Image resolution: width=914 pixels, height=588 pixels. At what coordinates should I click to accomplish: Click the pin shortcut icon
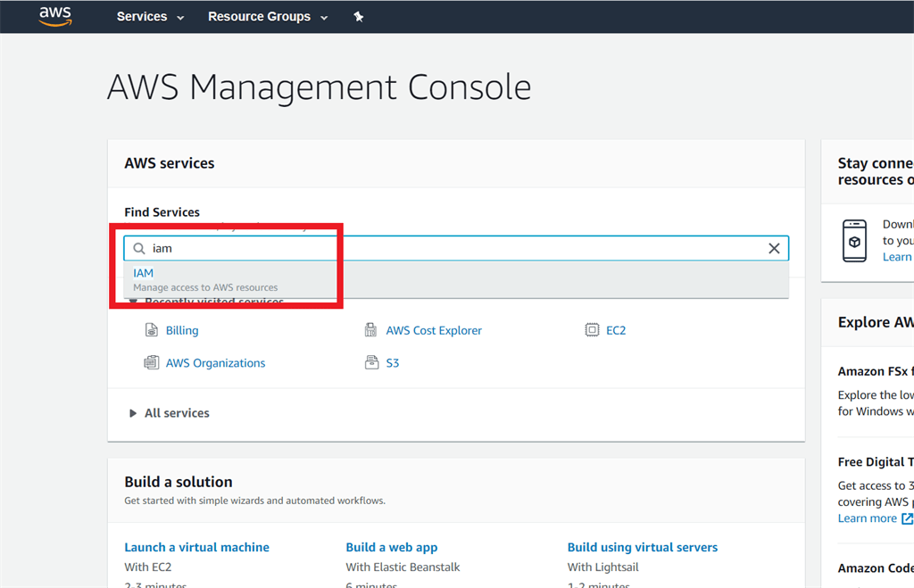[359, 17]
